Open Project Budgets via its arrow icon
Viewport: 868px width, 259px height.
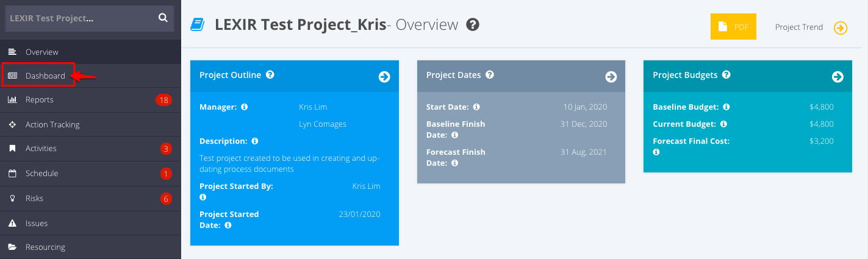(838, 77)
